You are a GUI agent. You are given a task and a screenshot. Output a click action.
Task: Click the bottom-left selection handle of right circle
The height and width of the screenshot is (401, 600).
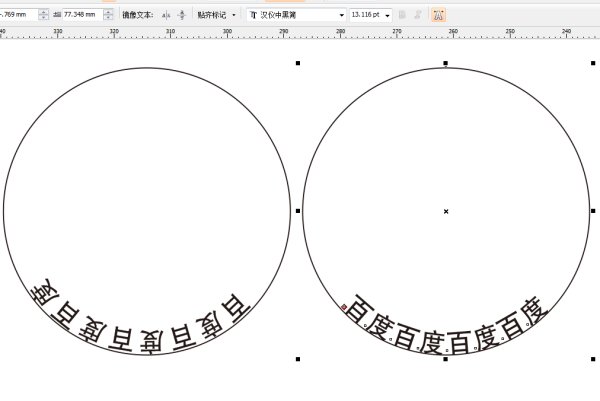(x=298, y=359)
